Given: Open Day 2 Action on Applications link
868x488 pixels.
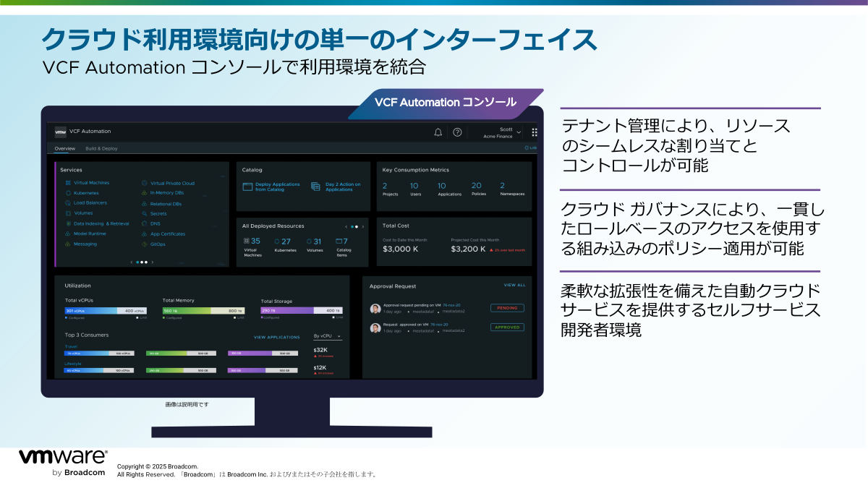Looking at the screenshot, I should (343, 187).
